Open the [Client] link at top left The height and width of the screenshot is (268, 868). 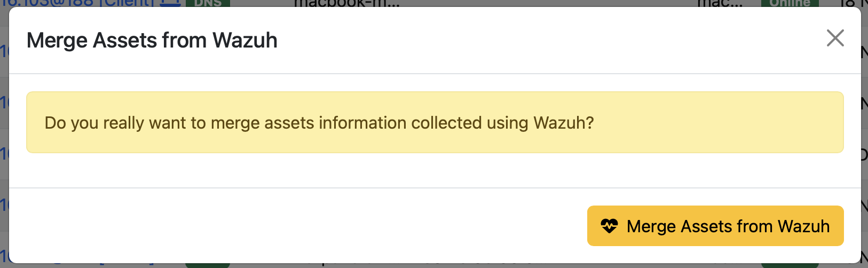tap(127, 3)
